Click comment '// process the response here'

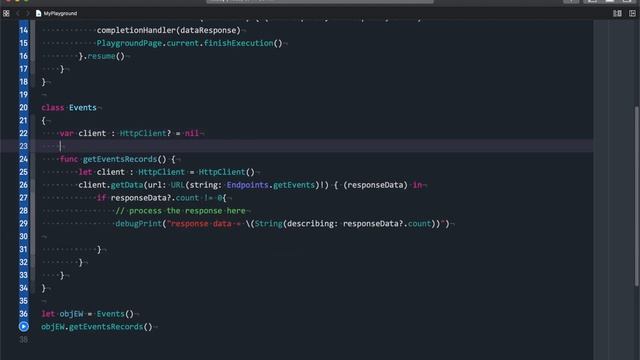(x=180, y=211)
